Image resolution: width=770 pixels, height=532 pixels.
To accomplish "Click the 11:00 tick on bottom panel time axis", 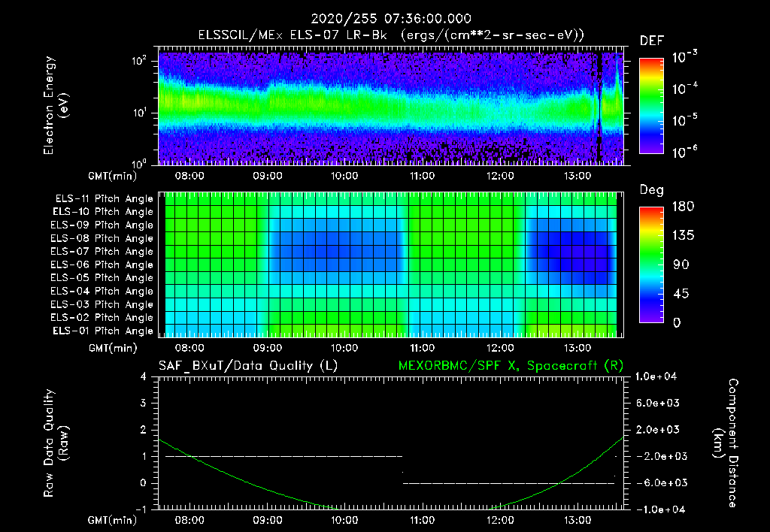I will click(423, 520).
